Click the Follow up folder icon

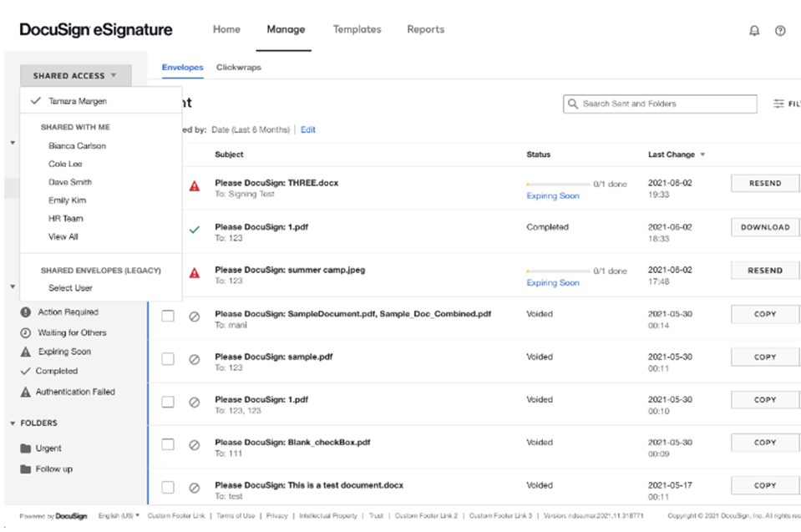coord(26,469)
